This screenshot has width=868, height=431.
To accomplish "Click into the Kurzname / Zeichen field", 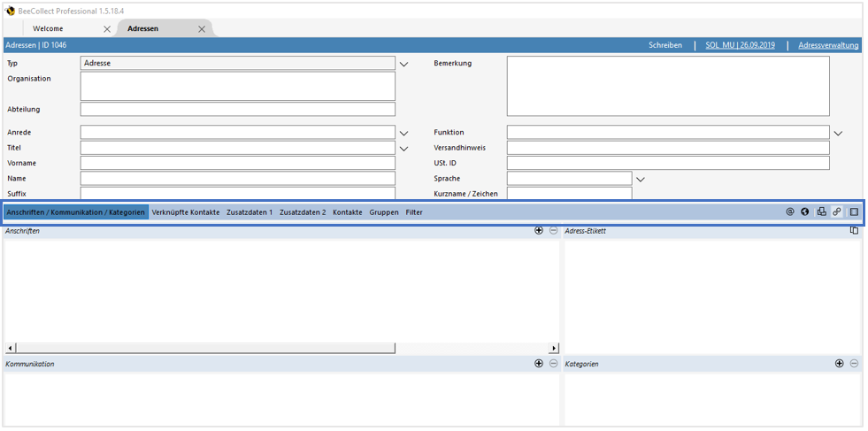I will click(x=570, y=193).
